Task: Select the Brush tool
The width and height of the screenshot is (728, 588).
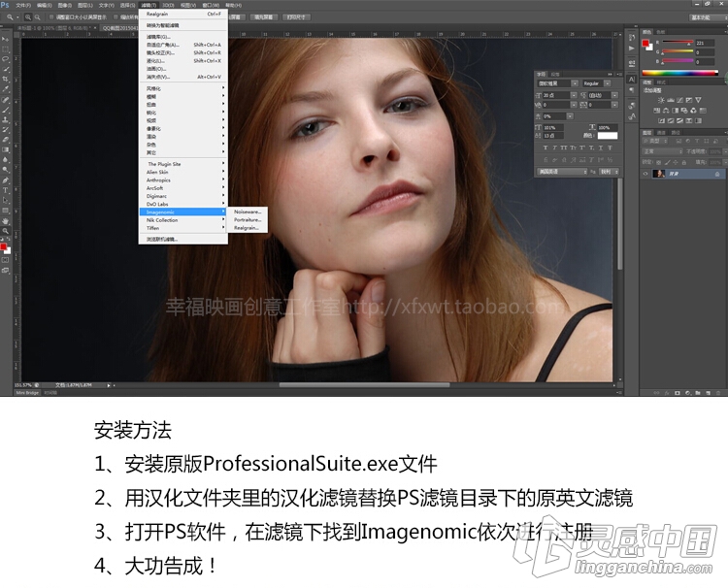Action: pyautogui.click(x=6, y=110)
